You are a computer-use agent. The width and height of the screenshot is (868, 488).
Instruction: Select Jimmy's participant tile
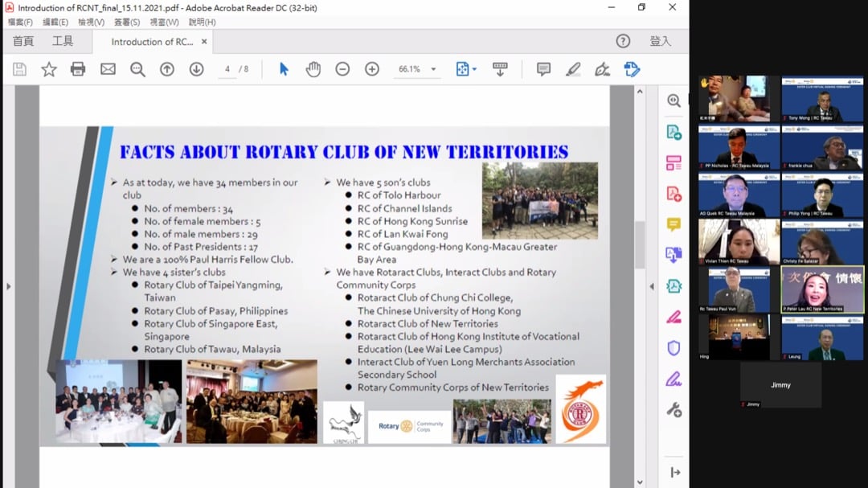pyautogui.click(x=780, y=385)
